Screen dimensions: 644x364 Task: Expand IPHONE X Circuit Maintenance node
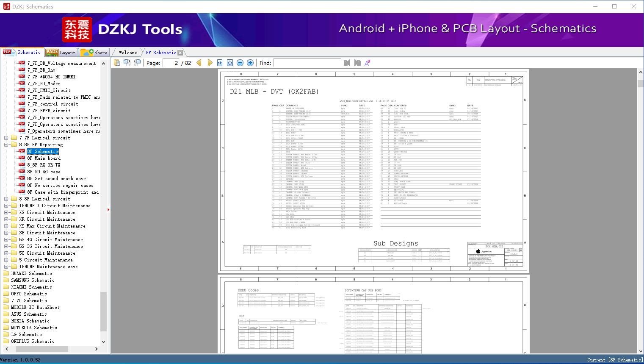pos(6,206)
